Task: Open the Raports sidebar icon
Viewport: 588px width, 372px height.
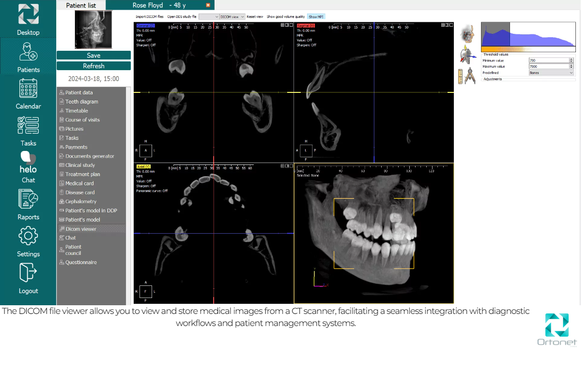Action: coord(28,199)
